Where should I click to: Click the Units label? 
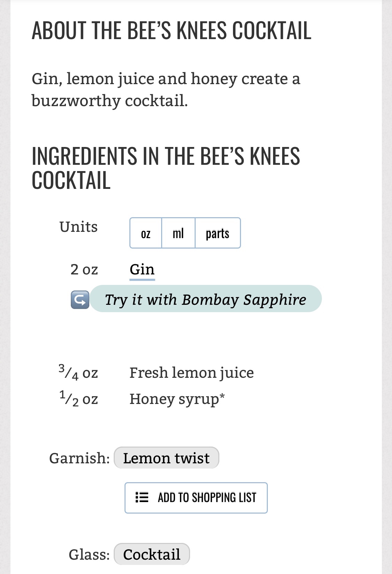(x=78, y=227)
